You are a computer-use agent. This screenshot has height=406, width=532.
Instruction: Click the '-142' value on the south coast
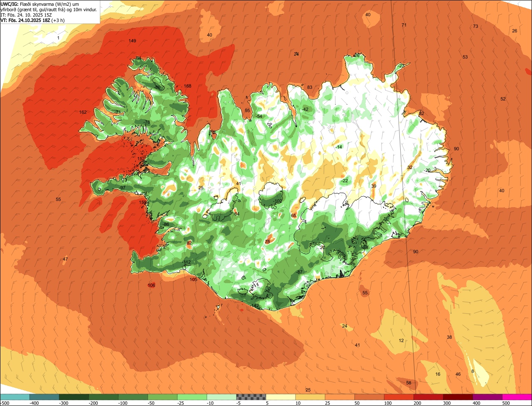254,306
